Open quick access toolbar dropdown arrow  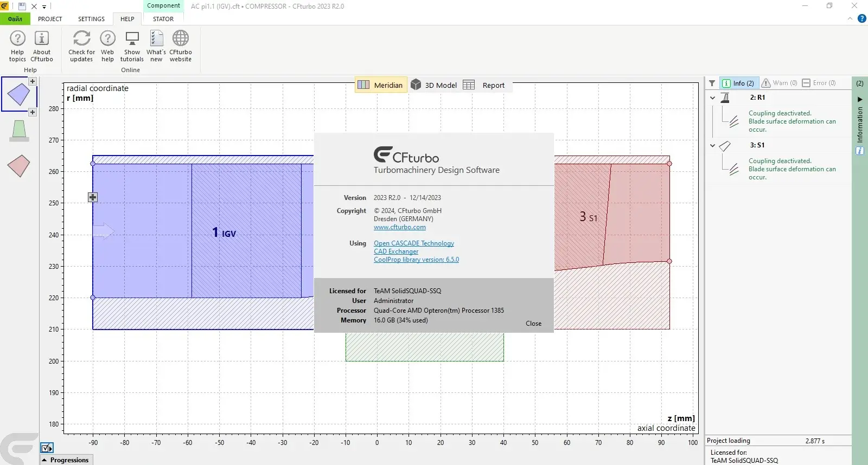44,7
